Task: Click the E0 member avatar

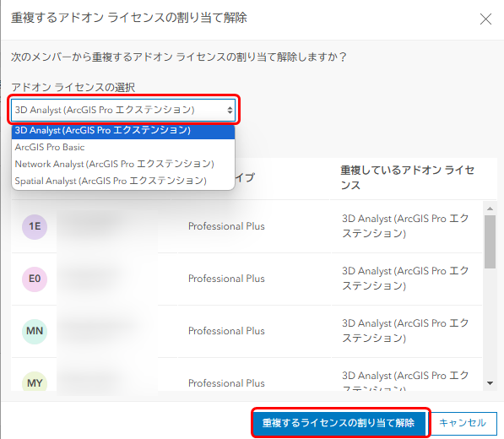Action: 35,279
